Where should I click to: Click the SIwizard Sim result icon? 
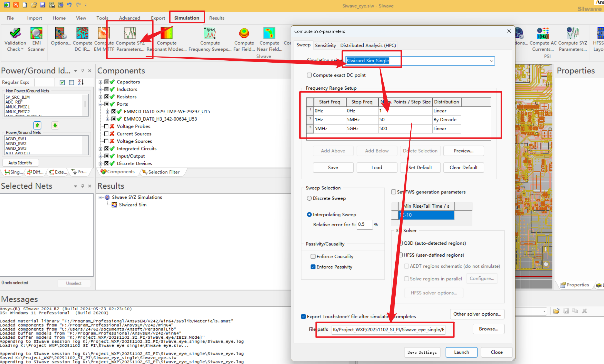(114, 205)
